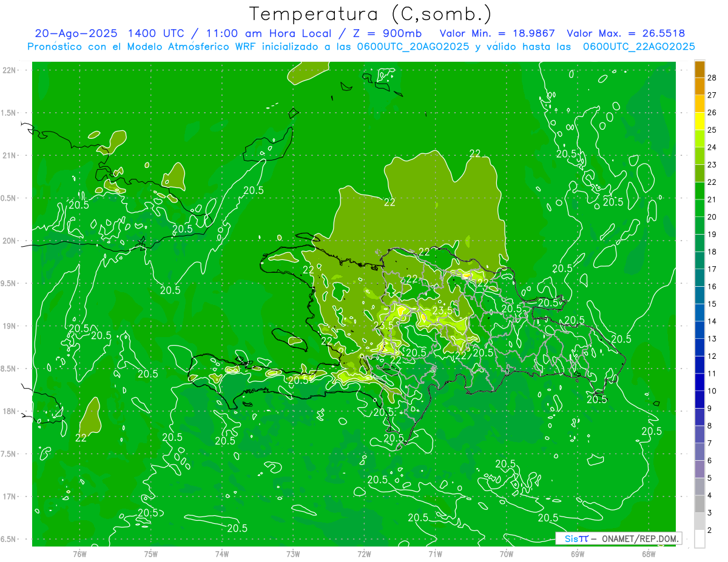
Task: Click the 'Valor Max. = 26.5518' readout
Action: [x=626, y=33]
